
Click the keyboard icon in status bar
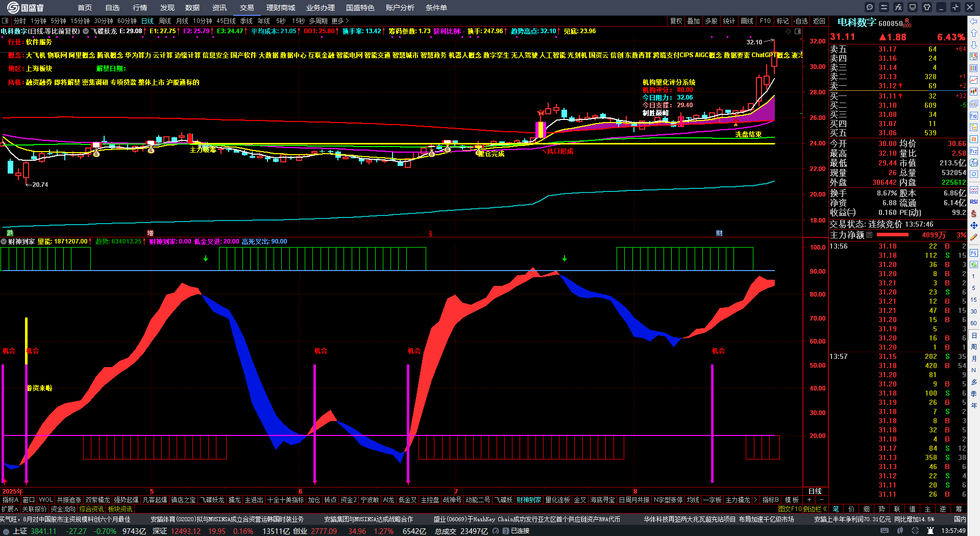click(x=885, y=531)
